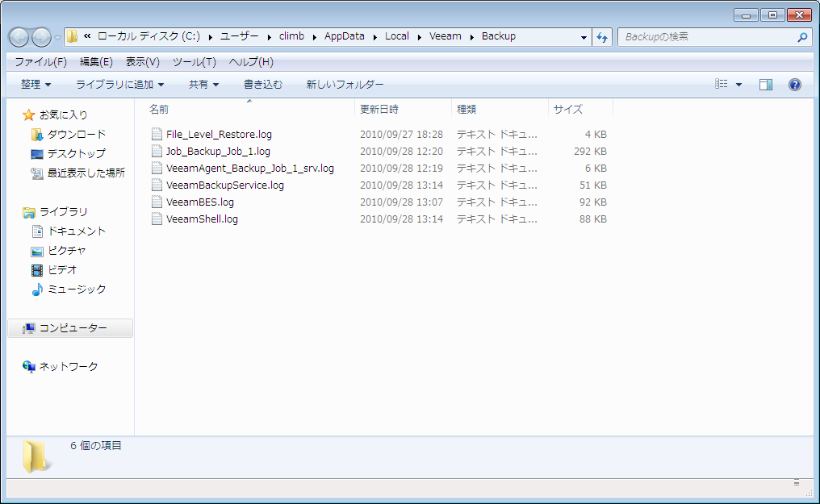The image size is (820, 504).
Task: Click the climb segment in the address path
Action: 291,36
